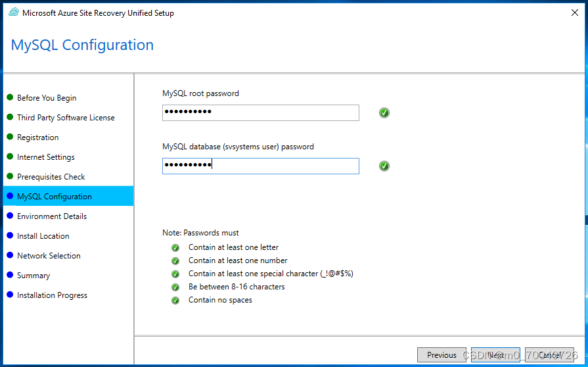Go to Third Party Software License step
This screenshot has width=588, height=367.
pyautogui.click(x=66, y=118)
